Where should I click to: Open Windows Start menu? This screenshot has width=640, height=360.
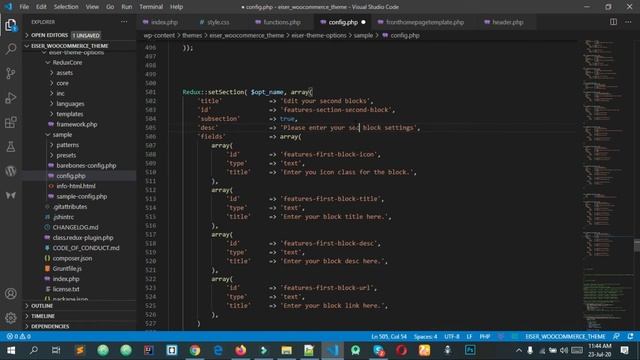(11, 350)
